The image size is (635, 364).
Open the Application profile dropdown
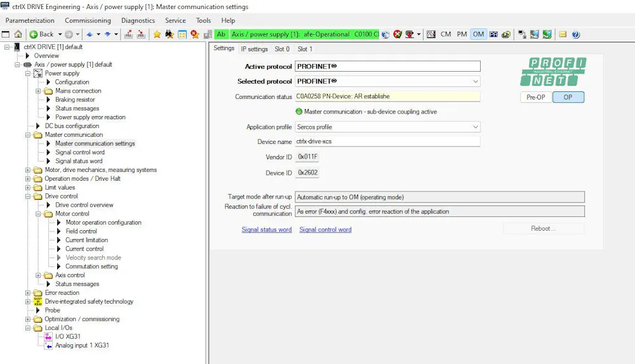(x=475, y=127)
